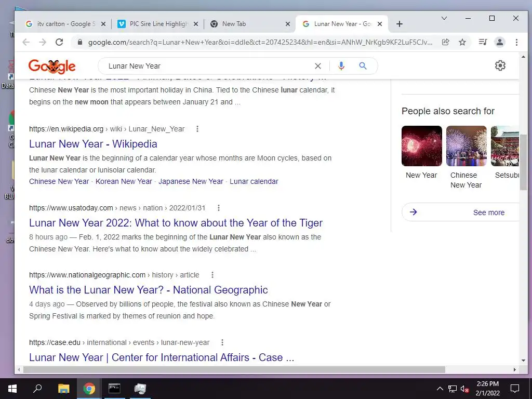The height and width of the screenshot is (399, 532).
Task: Close the PIC Sire Line tab
Action: coord(196,24)
